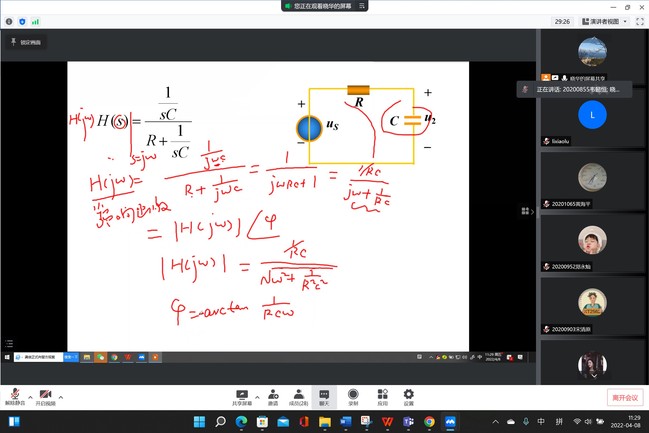Open the apps (应用) icon
Image resolution: width=649 pixels, height=433 pixels.
(x=381, y=393)
